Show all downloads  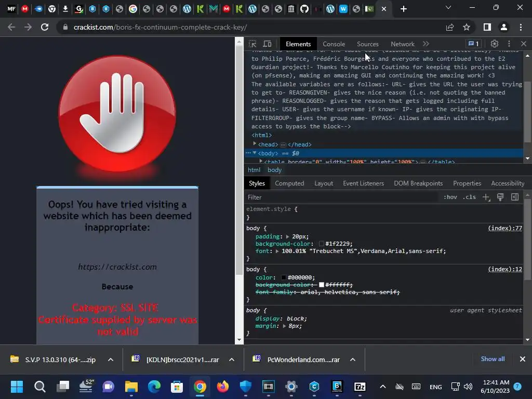click(493, 359)
